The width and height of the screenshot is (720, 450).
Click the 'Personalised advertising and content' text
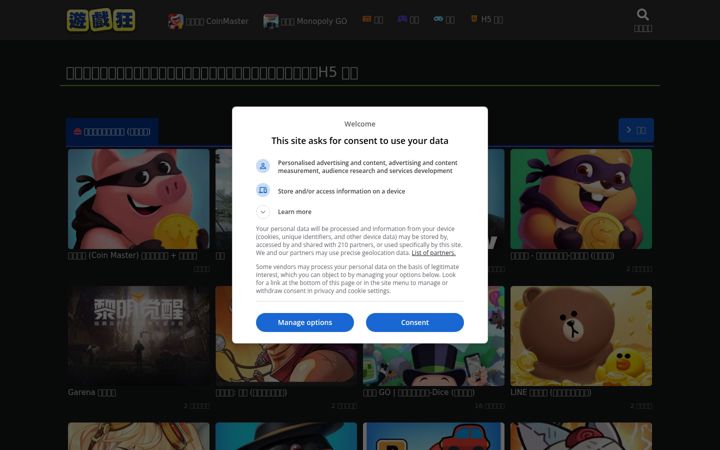(367, 167)
